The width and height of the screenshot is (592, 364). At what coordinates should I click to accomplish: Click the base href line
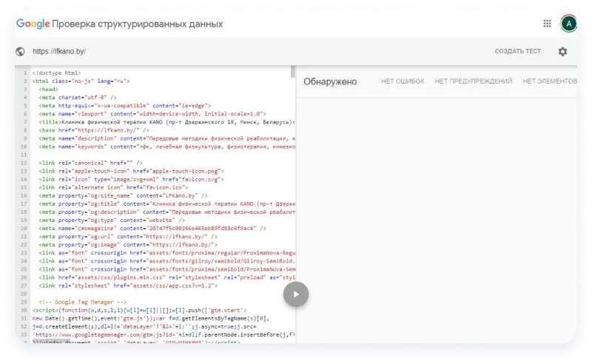[94, 130]
